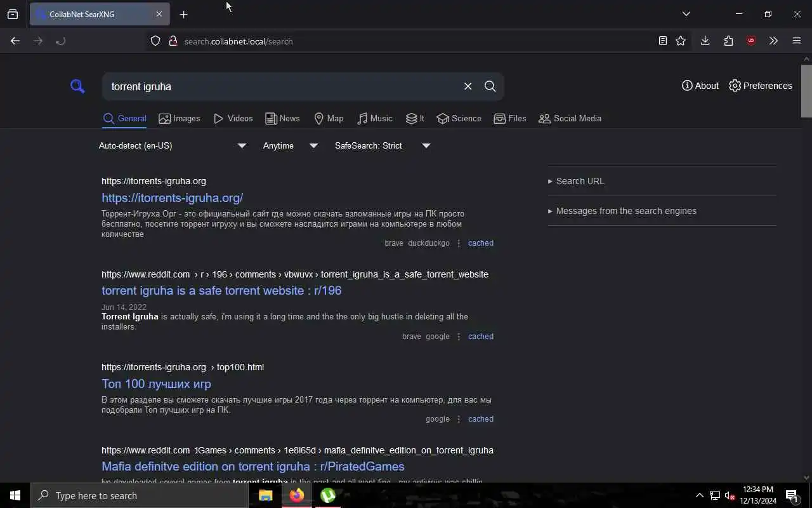The width and height of the screenshot is (812, 508).
Task: Open the https://itorrents-igruha.org/ result link
Action: (x=172, y=197)
